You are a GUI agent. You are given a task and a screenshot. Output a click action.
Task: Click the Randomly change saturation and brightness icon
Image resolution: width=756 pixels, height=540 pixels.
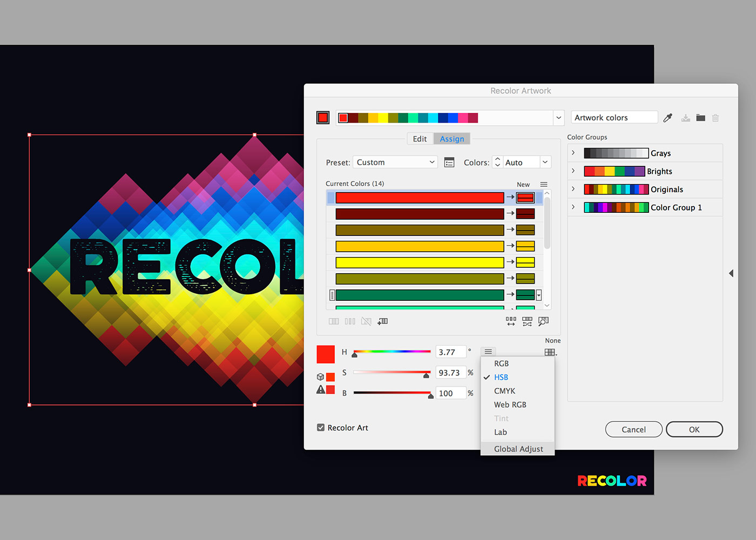click(527, 321)
